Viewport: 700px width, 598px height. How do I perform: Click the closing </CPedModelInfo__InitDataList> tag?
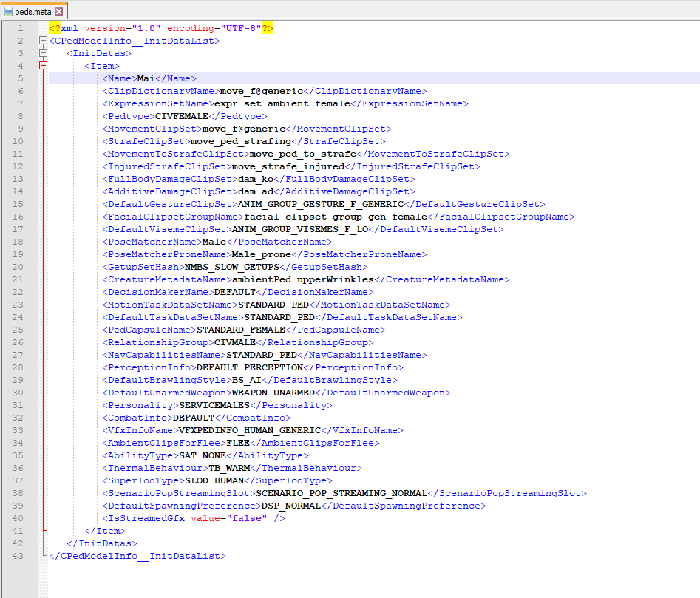point(137,556)
